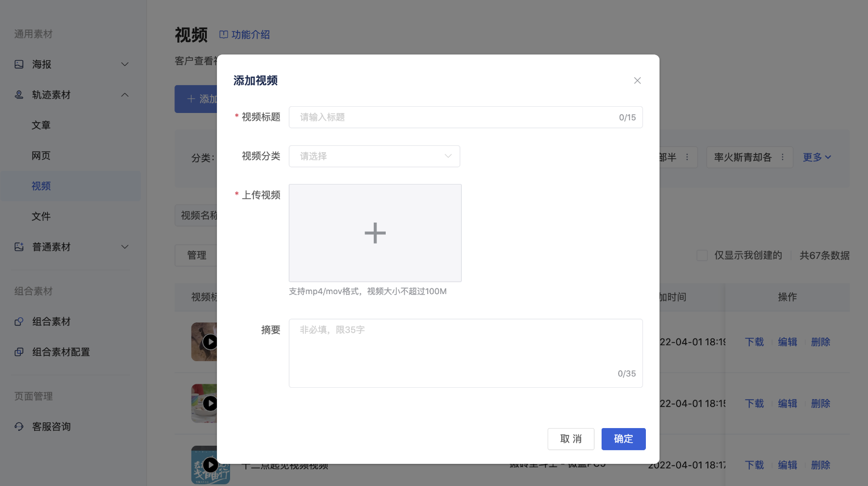868x486 pixels.
Task: Click the blue 添加 button behind the dialog
Action: pos(196,99)
